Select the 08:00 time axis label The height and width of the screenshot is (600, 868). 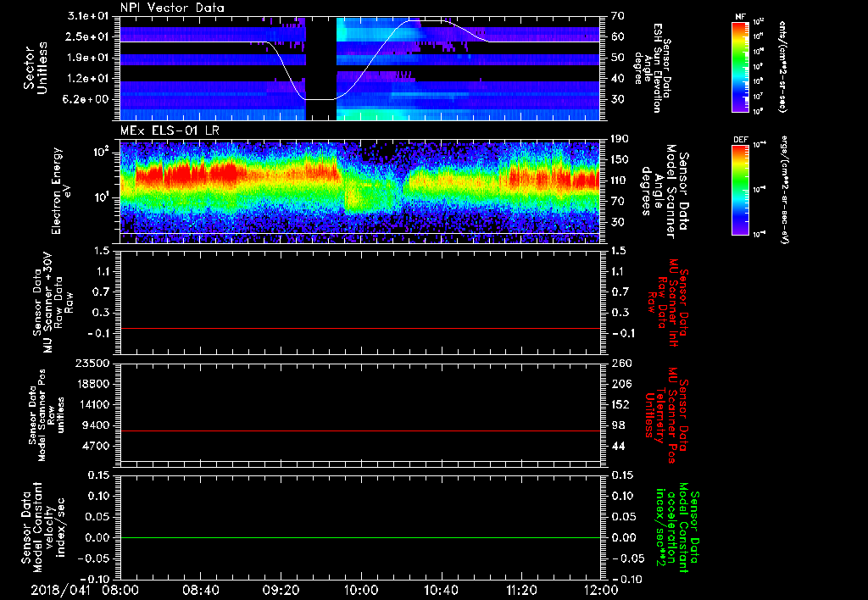121,589
